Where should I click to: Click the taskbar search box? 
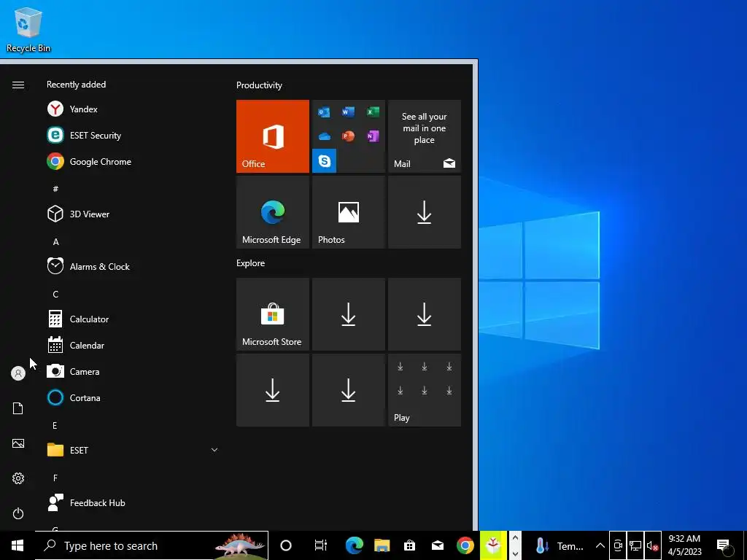152,545
